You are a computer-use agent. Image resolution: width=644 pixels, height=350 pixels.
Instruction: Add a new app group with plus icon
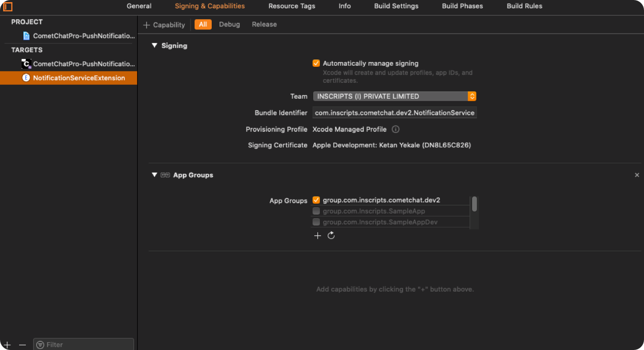coord(318,236)
